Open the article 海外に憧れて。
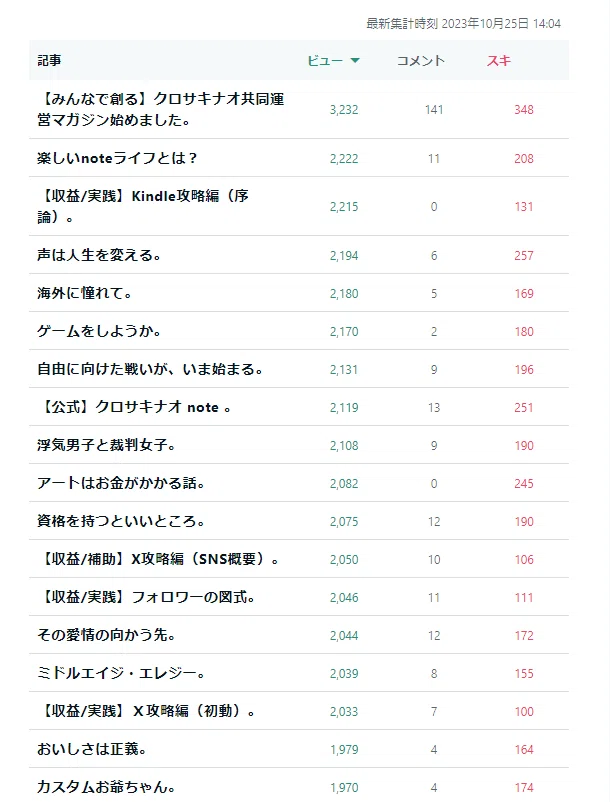Viewport: 610px width, 802px height. pos(84,293)
